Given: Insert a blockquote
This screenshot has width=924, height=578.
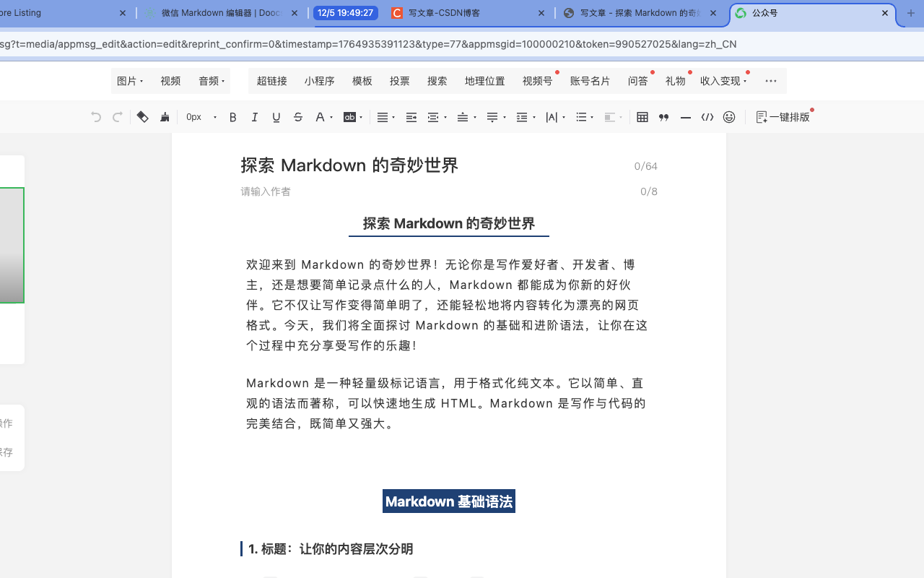Looking at the screenshot, I should point(663,116).
